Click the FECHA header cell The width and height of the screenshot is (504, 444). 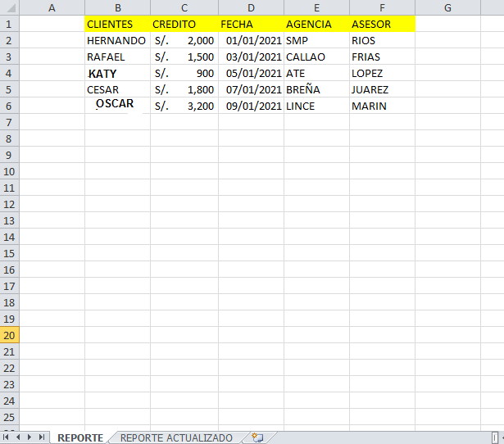[252, 24]
